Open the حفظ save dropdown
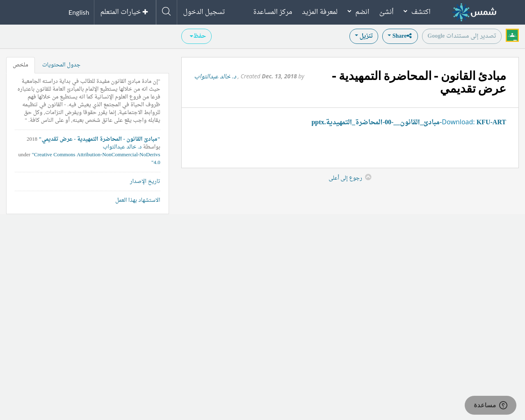 [x=196, y=36]
